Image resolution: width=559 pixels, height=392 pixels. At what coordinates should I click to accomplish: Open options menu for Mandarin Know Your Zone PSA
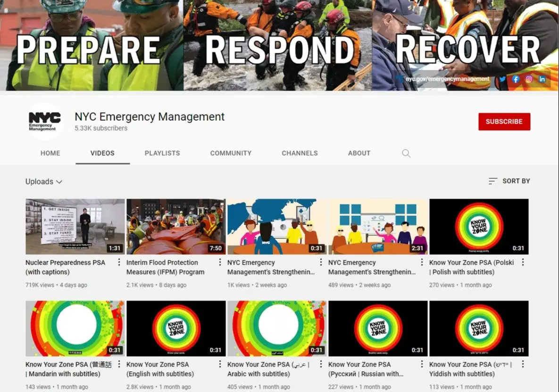(119, 364)
